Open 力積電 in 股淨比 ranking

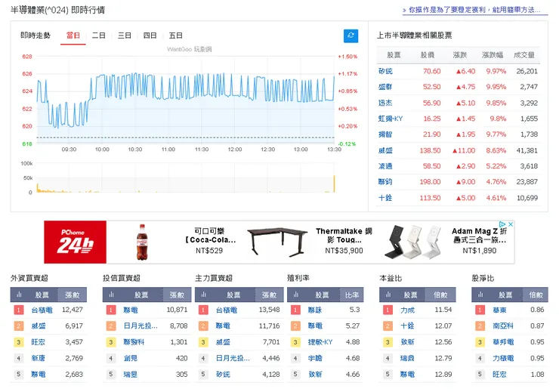503,358
